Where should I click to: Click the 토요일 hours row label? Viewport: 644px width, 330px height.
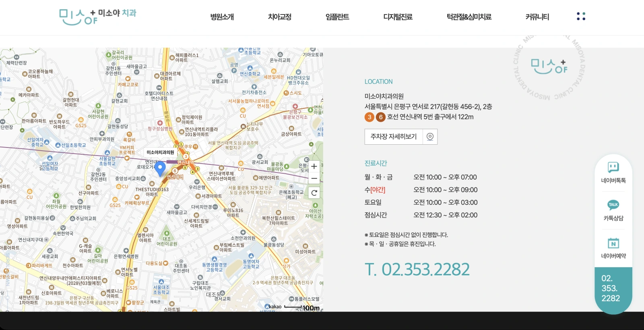[x=373, y=202]
